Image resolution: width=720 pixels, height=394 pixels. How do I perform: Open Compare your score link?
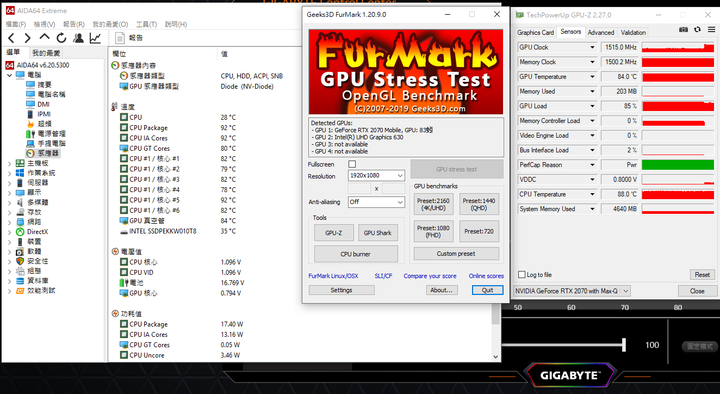[x=430, y=276]
